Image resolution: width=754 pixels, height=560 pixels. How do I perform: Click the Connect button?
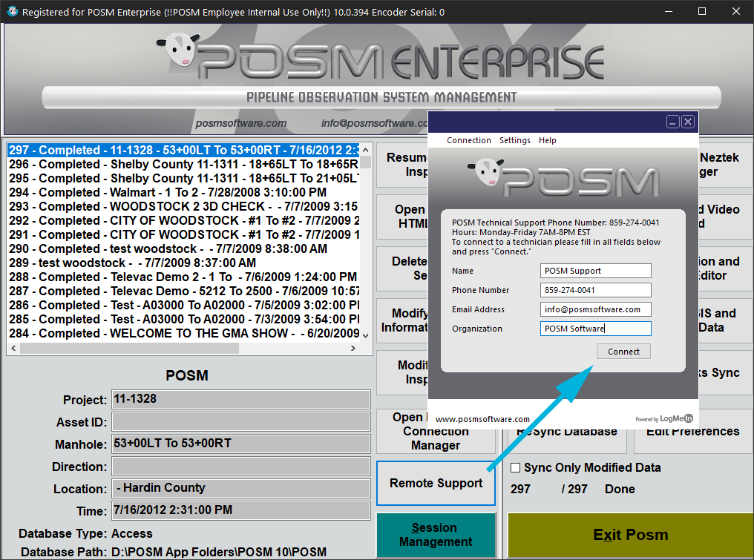pyautogui.click(x=623, y=352)
